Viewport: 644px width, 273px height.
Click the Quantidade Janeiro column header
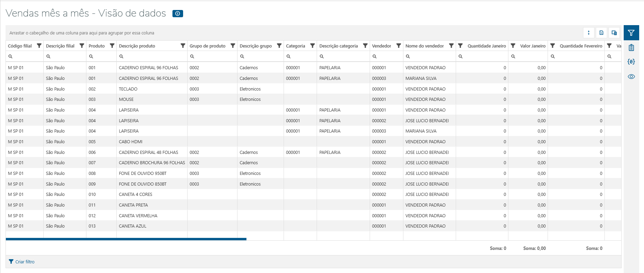[x=486, y=46]
